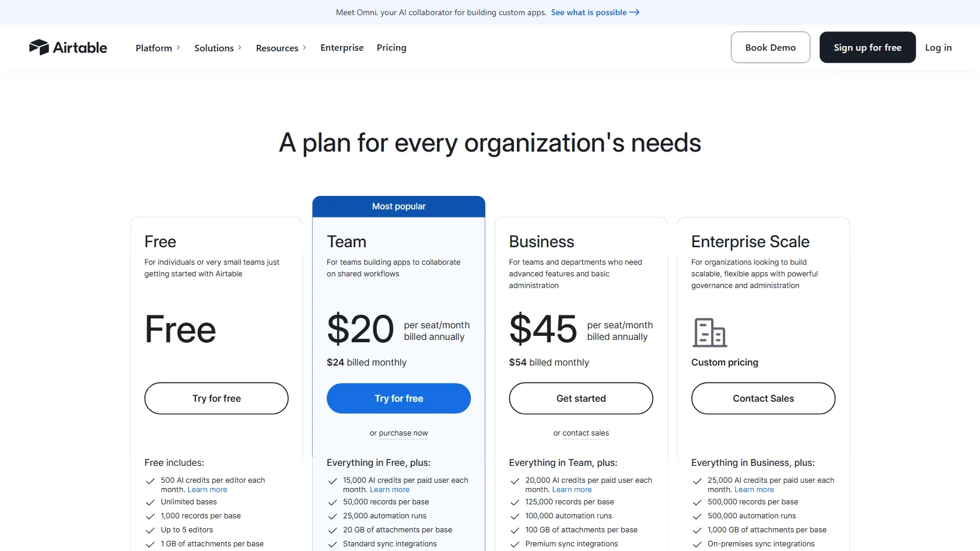Click checkmark beside 20 GB of attachments
Screen dimensions: 980x551
tap(332, 530)
